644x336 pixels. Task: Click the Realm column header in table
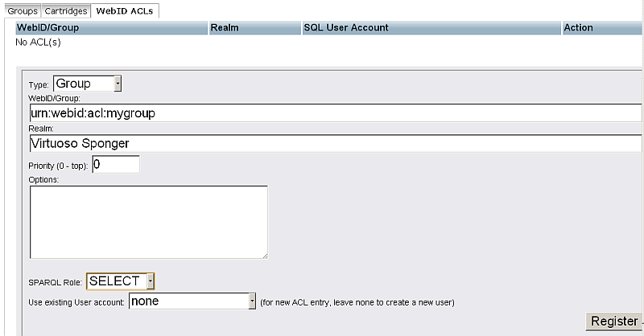pos(224,27)
